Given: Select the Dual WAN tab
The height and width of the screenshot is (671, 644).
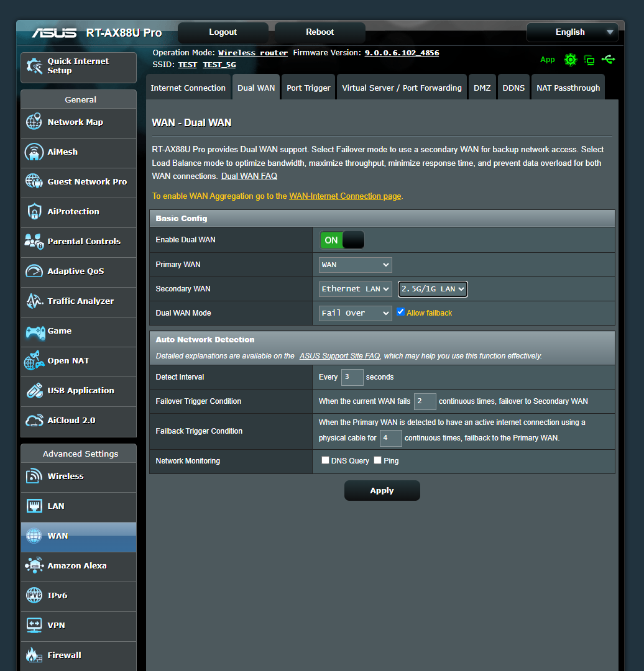Looking at the screenshot, I should click(x=256, y=88).
